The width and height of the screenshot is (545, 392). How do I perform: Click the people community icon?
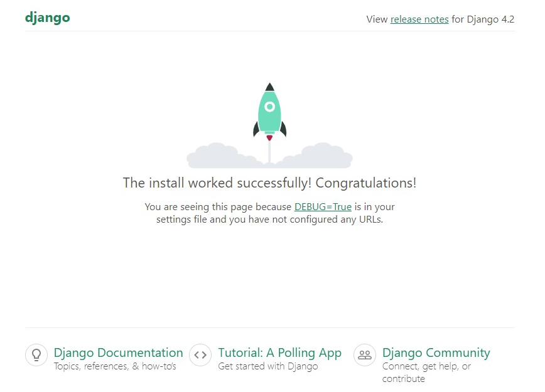coord(365,355)
